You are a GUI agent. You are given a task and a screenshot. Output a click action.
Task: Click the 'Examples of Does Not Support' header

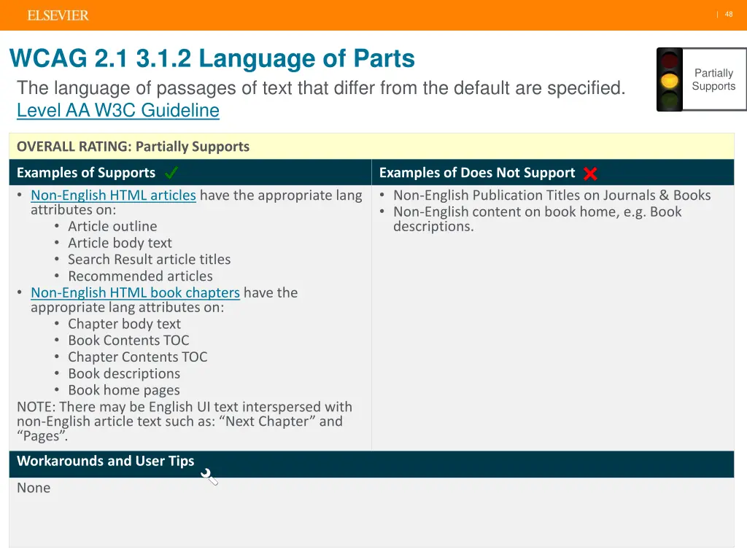click(x=477, y=172)
